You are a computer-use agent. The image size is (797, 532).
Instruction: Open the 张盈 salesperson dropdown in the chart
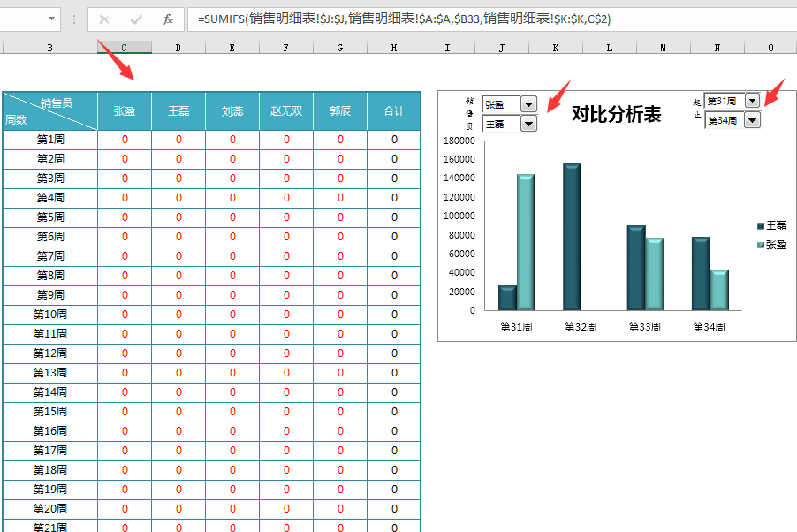click(x=528, y=104)
